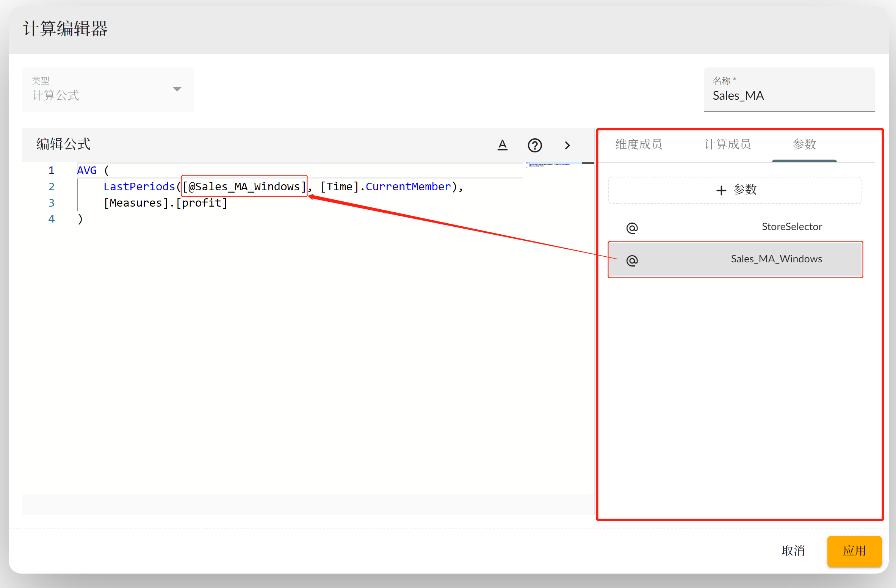Switch to the 维度成员 tab

639,144
